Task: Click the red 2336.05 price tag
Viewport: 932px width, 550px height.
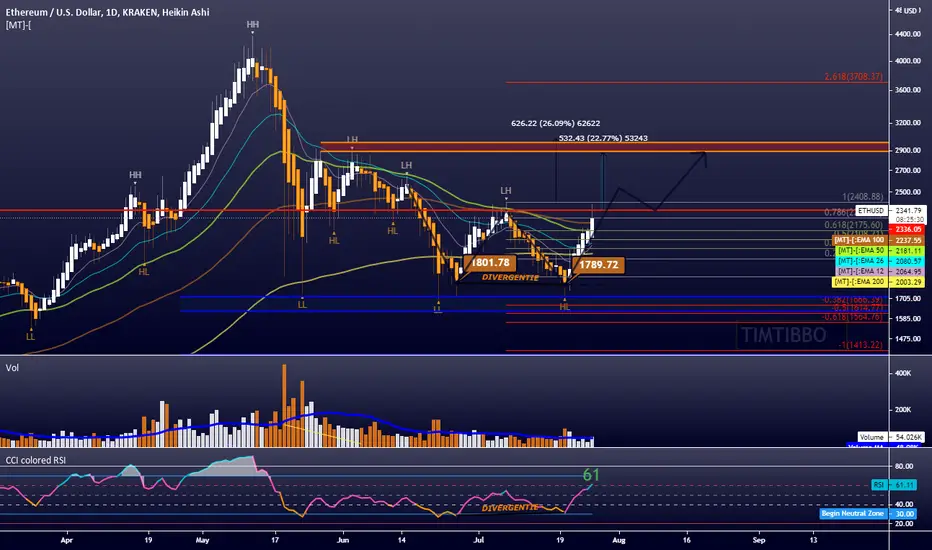Action: [x=908, y=230]
